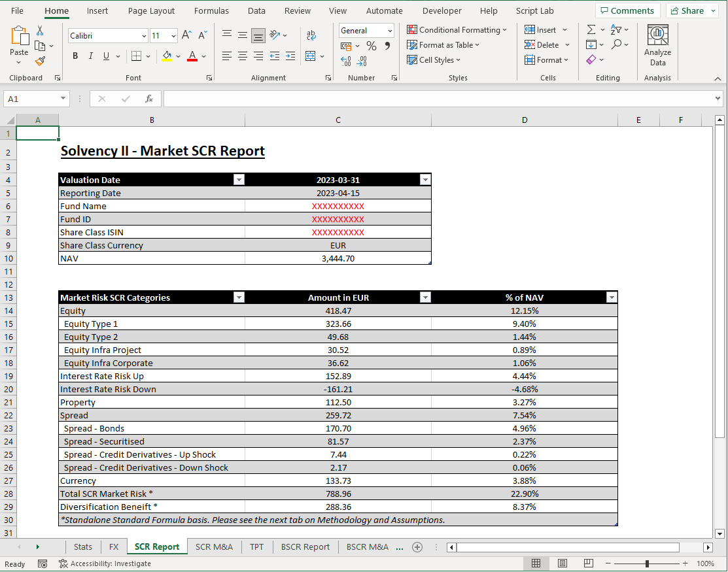Screen dimensions: 728x572
Task: Apply the Format Painter
Action: (39, 61)
